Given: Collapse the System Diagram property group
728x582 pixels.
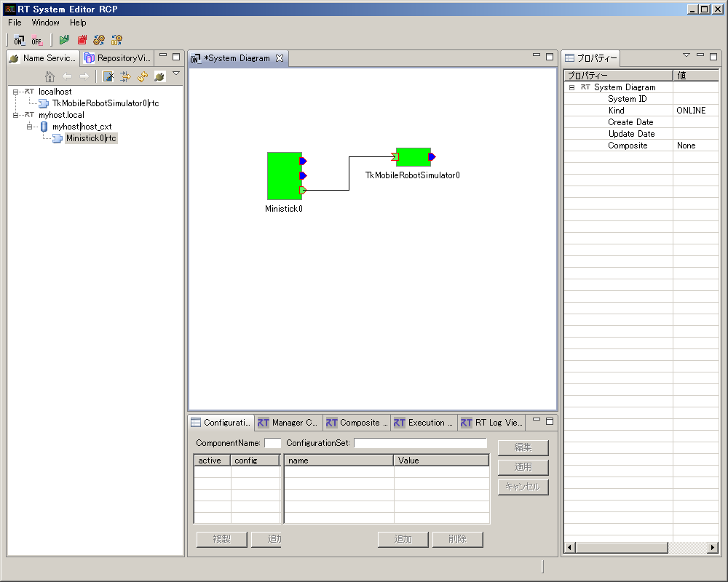Looking at the screenshot, I should [572, 88].
